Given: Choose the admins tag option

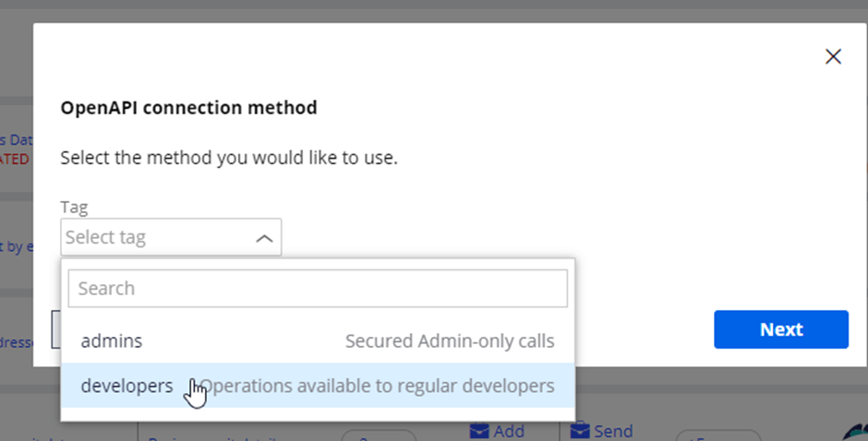Looking at the screenshot, I should coord(112,341).
